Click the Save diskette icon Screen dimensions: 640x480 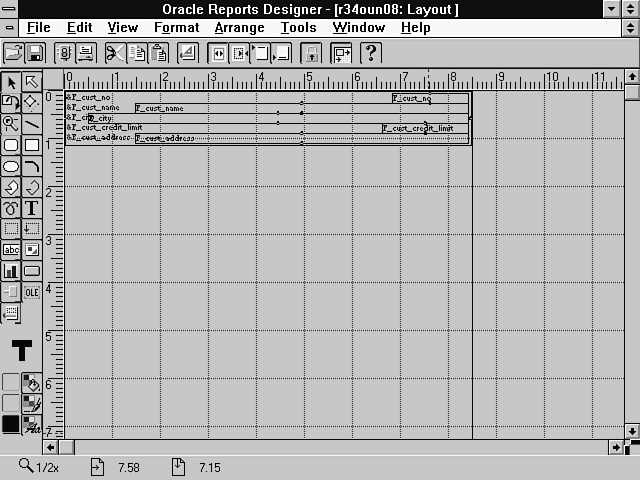(34, 52)
